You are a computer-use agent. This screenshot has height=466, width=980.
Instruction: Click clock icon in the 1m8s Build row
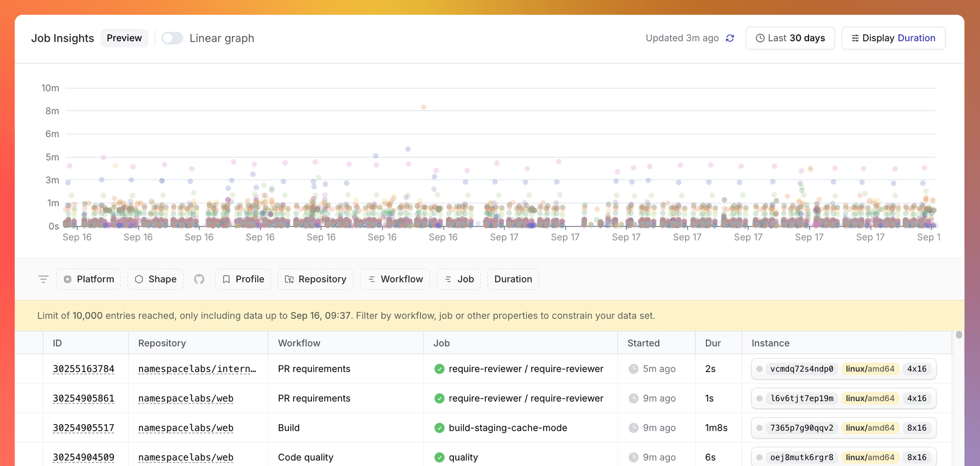click(633, 428)
